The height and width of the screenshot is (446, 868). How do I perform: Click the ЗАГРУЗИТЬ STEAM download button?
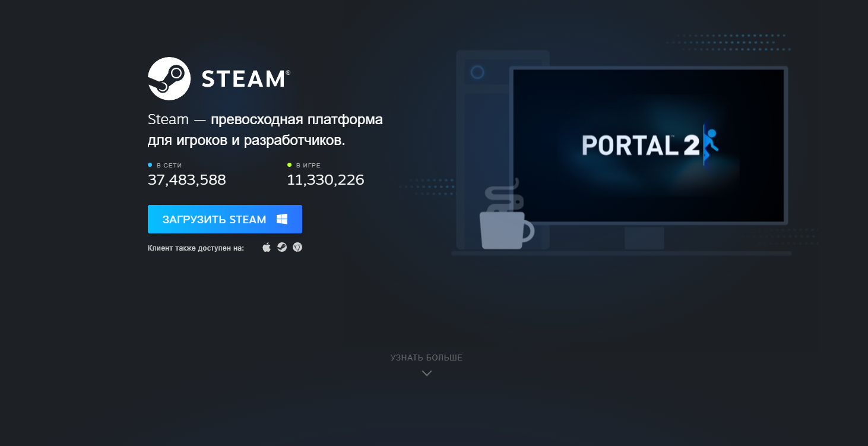[225, 219]
